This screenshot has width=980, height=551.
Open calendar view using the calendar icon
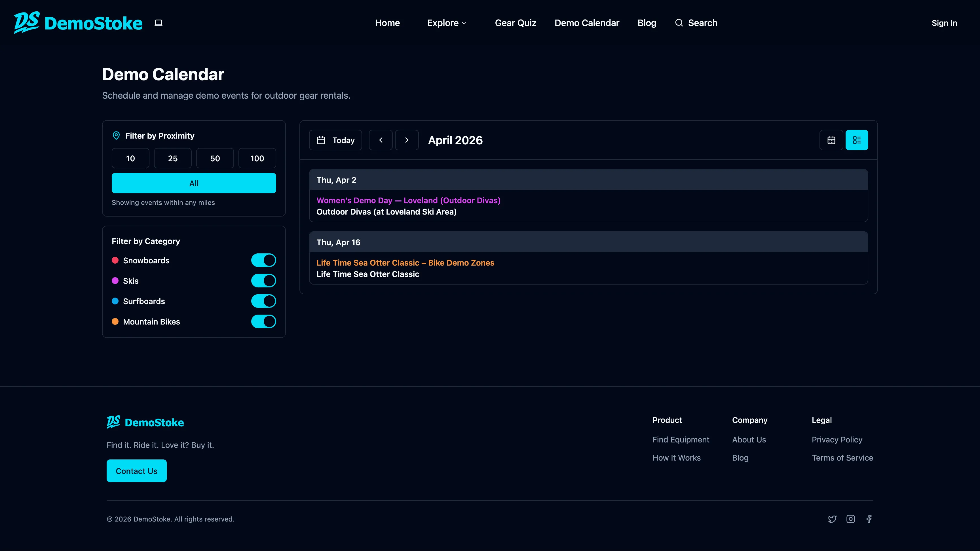pos(831,140)
